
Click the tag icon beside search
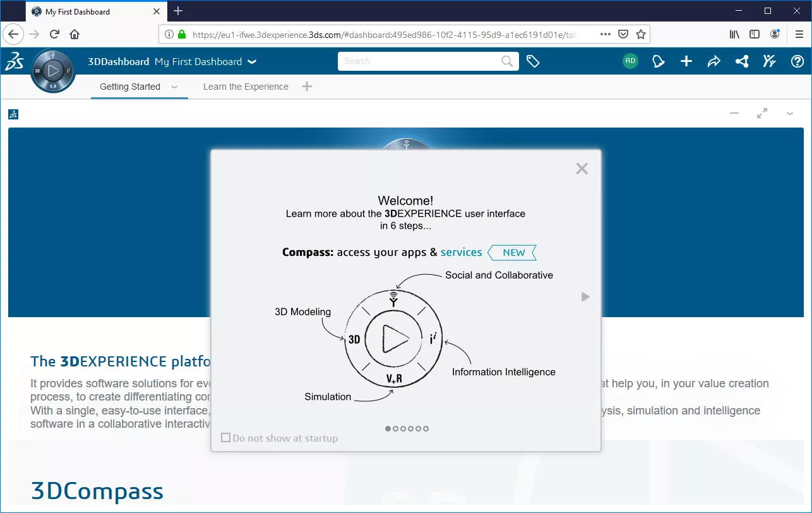point(533,61)
